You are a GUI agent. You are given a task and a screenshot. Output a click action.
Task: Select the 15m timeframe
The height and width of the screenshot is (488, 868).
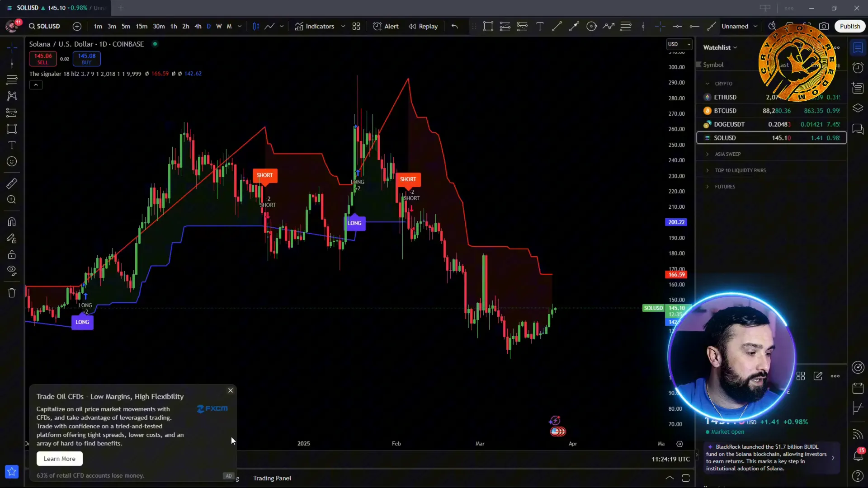click(142, 26)
